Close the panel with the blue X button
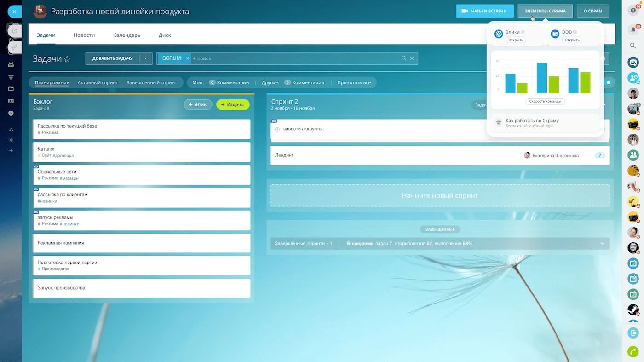This screenshot has width=644, height=362. [x=14, y=12]
